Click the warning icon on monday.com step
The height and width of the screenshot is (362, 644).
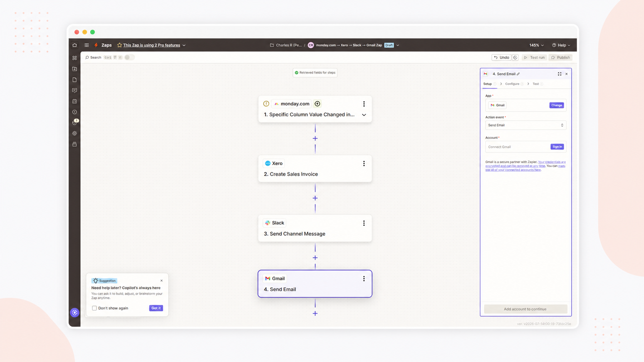coord(266,104)
